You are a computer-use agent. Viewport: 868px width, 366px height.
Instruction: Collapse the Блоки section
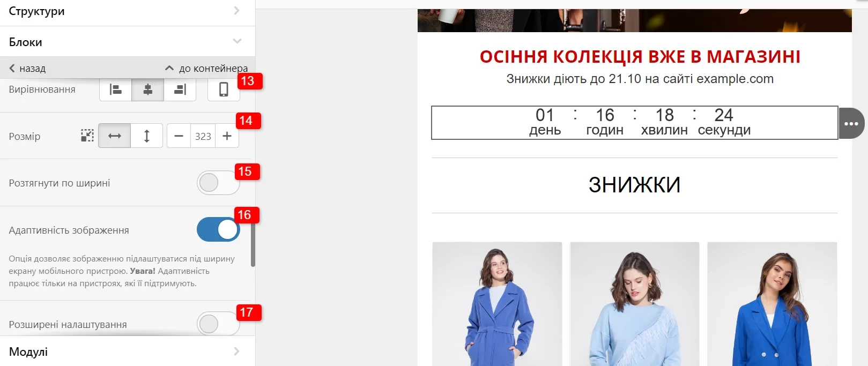tap(128, 41)
